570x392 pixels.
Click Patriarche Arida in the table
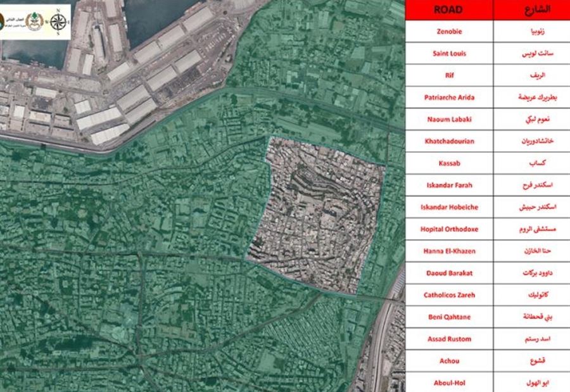448,98
